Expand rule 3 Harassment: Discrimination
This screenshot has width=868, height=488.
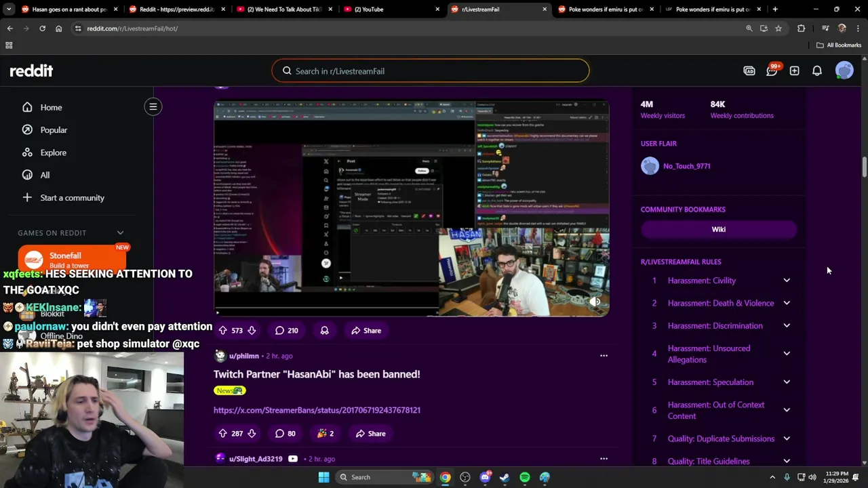coord(787,325)
